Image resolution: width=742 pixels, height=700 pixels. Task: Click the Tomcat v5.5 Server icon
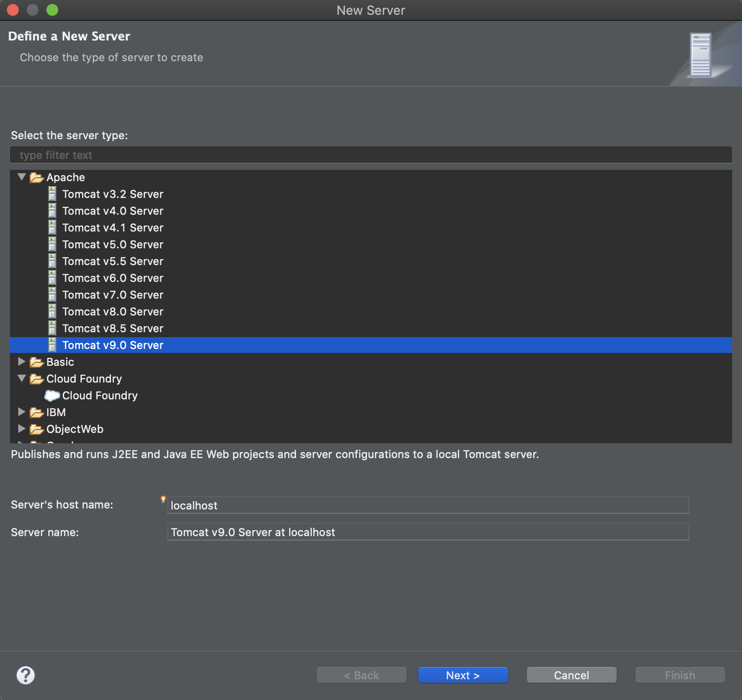coord(52,261)
